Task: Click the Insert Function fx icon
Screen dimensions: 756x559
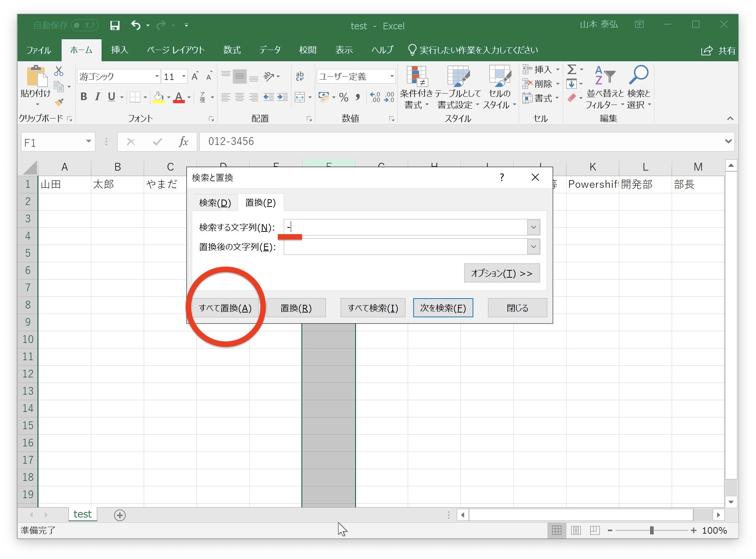Action: [183, 142]
